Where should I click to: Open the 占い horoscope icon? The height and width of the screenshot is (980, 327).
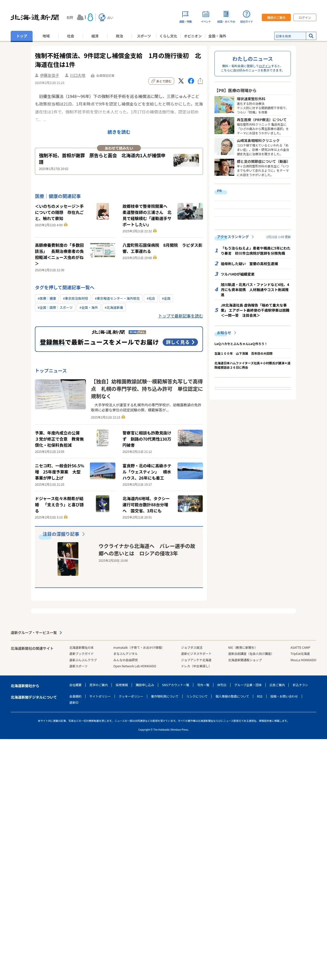click(x=102, y=18)
